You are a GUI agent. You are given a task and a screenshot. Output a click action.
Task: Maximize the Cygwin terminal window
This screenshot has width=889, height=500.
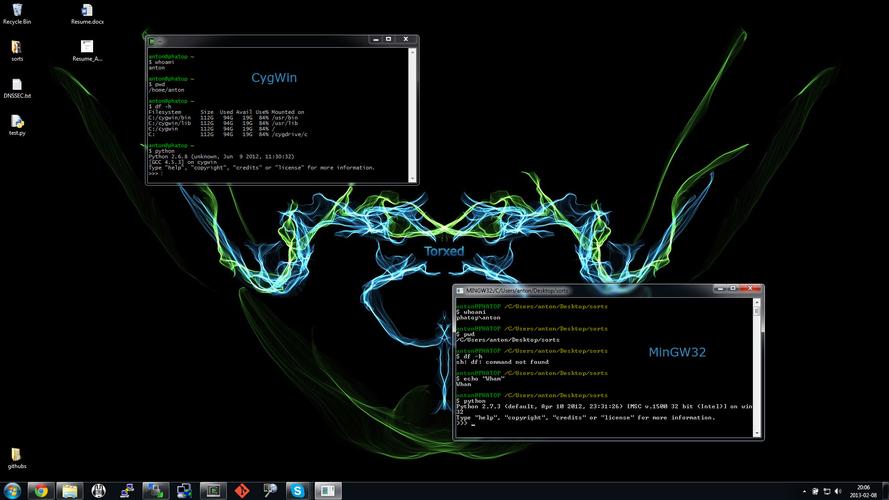388,40
